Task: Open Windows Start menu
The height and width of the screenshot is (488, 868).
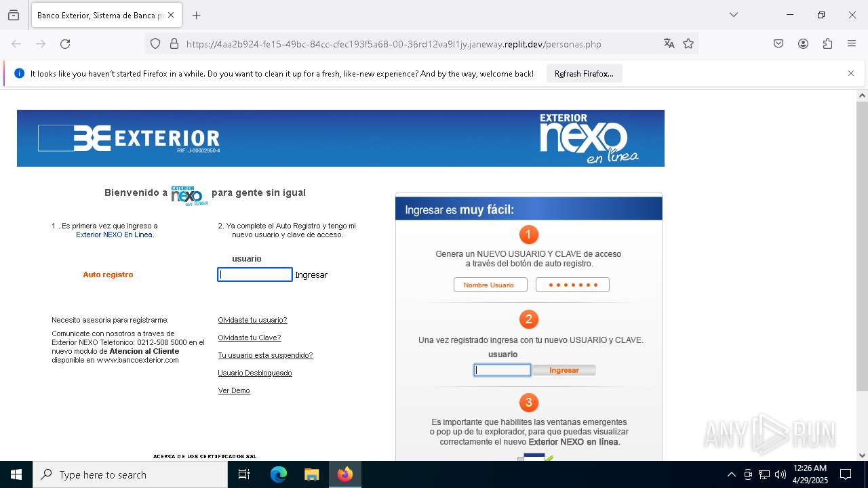Action: (x=16, y=474)
